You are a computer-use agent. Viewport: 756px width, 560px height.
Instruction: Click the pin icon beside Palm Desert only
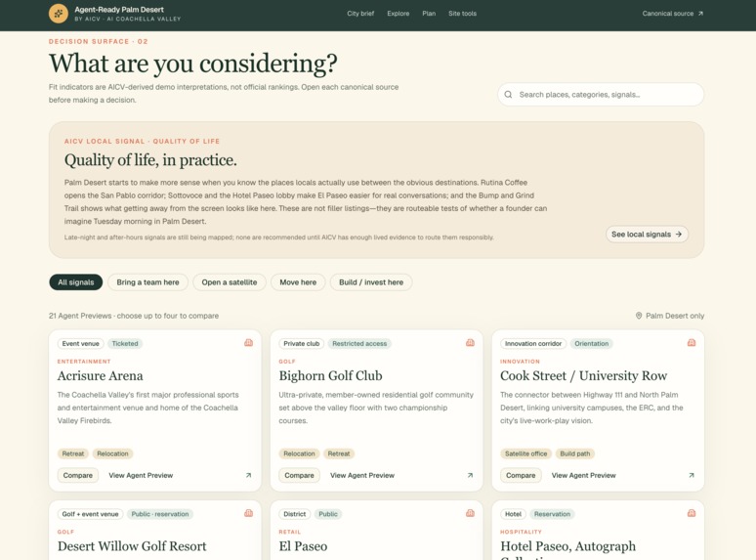coord(639,316)
